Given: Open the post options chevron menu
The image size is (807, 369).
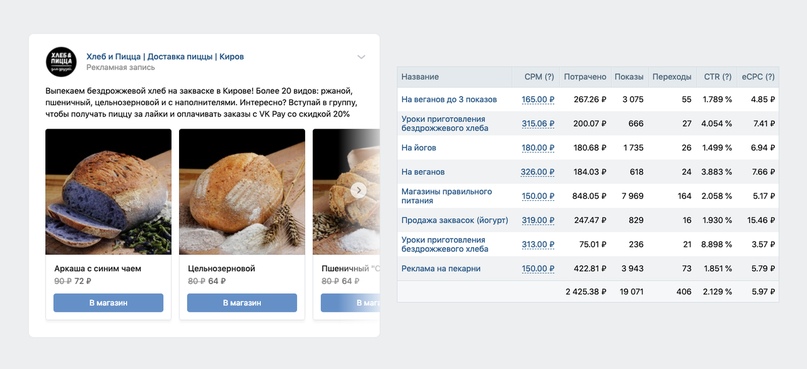Looking at the screenshot, I should pyautogui.click(x=361, y=57).
